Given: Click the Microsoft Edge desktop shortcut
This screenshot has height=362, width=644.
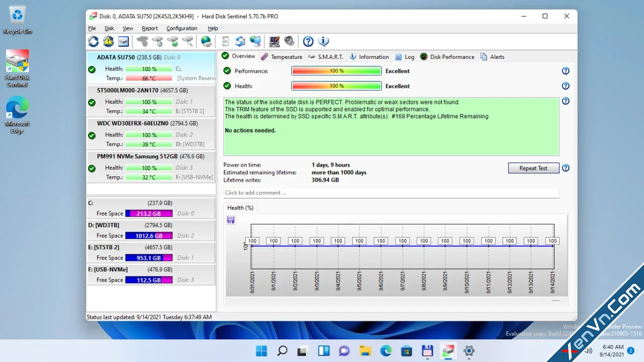Looking at the screenshot, I should 17,116.
